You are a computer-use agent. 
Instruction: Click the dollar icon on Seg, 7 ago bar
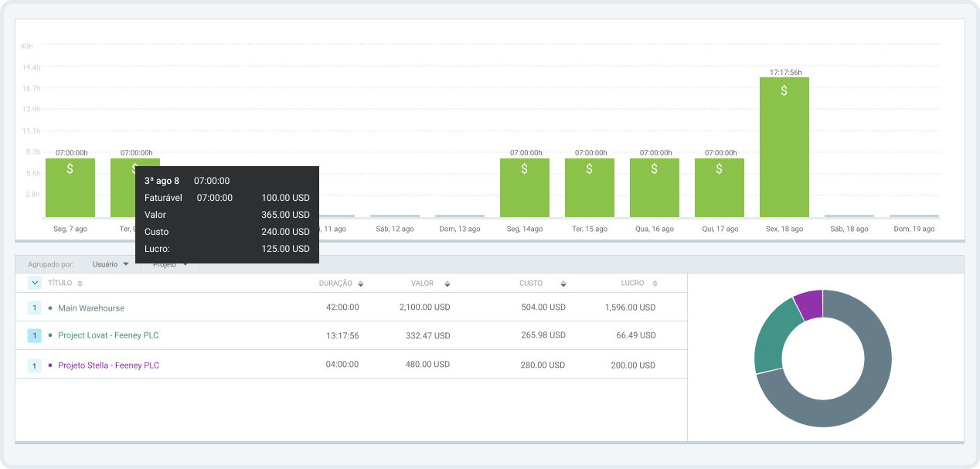(x=70, y=168)
